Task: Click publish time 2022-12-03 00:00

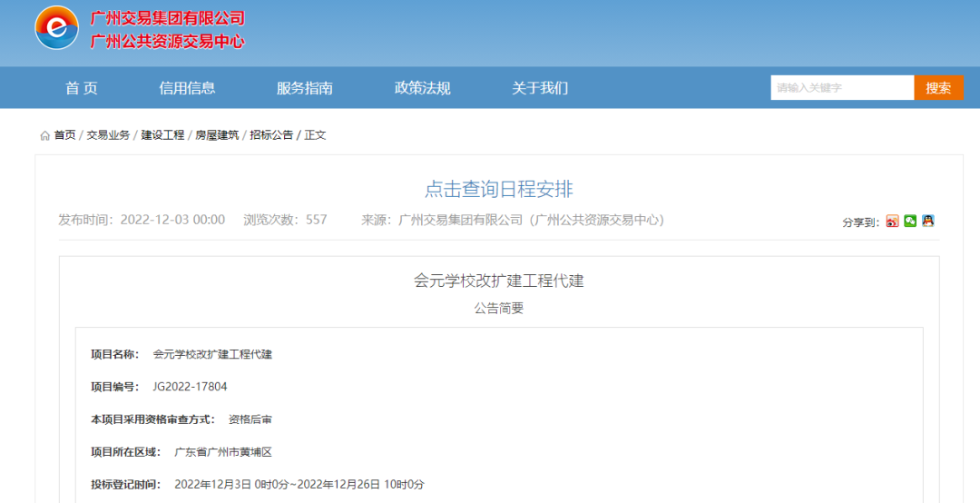Action: pos(172,221)
